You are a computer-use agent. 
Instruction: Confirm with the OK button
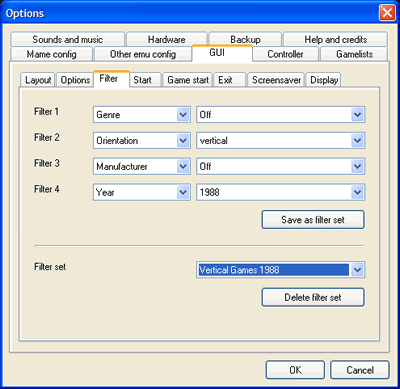point(295,370)
